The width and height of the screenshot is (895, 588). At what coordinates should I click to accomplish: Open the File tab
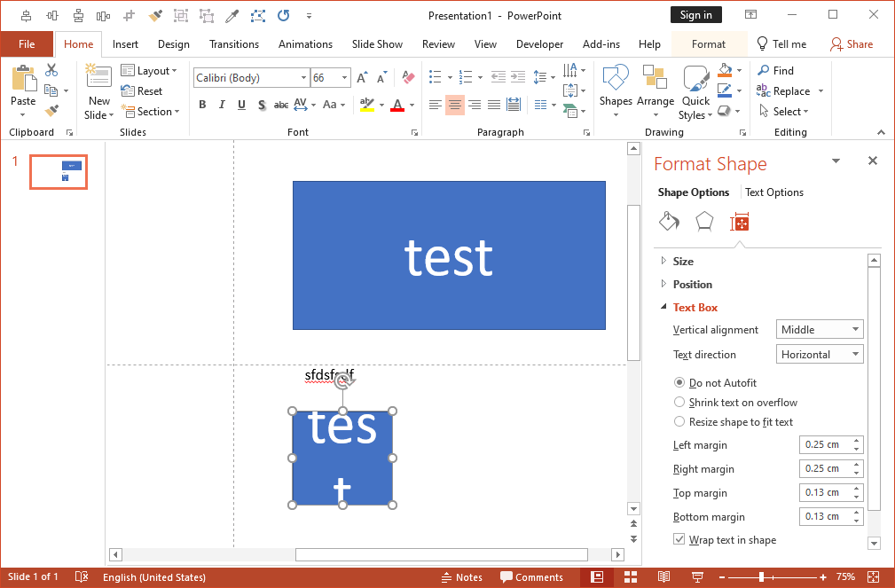click(27, 44)
